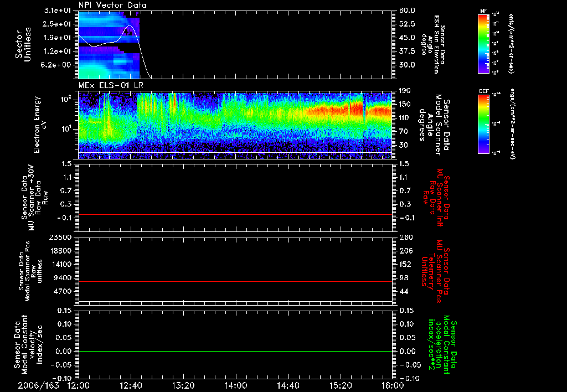
Task: Click the 'Electron Energy eV' axis label
Action: coord(40,125)
